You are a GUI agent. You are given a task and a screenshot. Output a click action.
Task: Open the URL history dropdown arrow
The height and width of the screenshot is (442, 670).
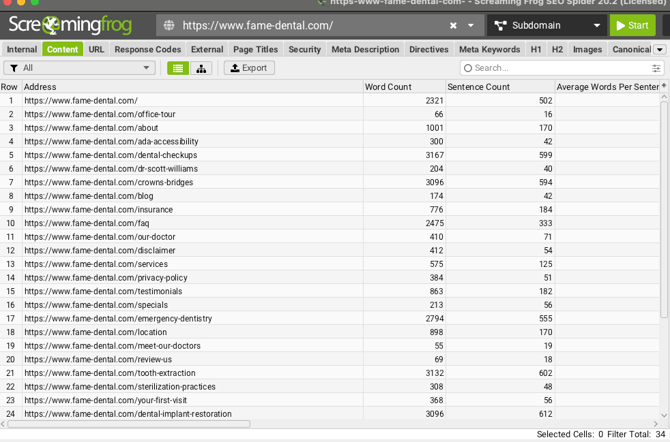[x=470, y=26]
